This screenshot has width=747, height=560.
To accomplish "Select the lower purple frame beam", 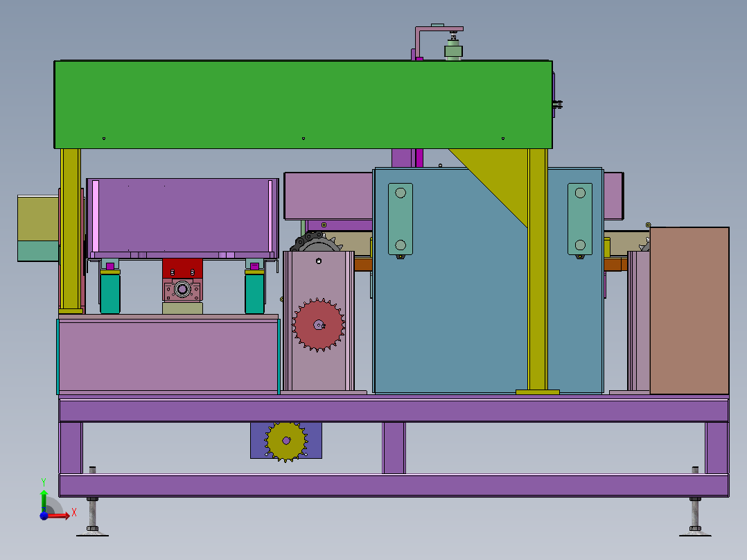I will coord(394,486).
